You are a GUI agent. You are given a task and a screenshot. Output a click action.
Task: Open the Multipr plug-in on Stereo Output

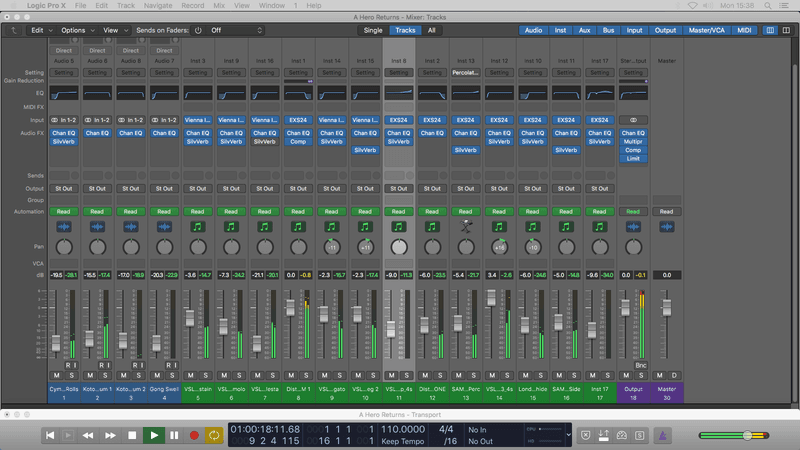click(x=633, y=141)
